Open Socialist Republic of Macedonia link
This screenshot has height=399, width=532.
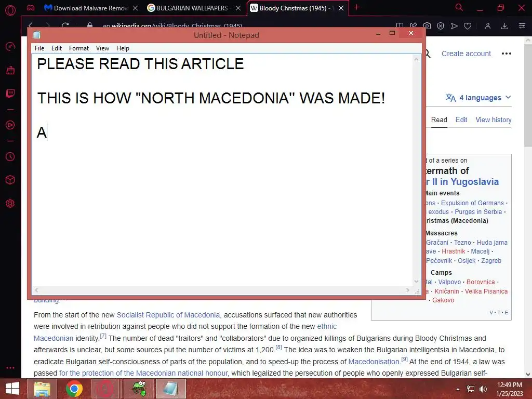coord(169,315)
